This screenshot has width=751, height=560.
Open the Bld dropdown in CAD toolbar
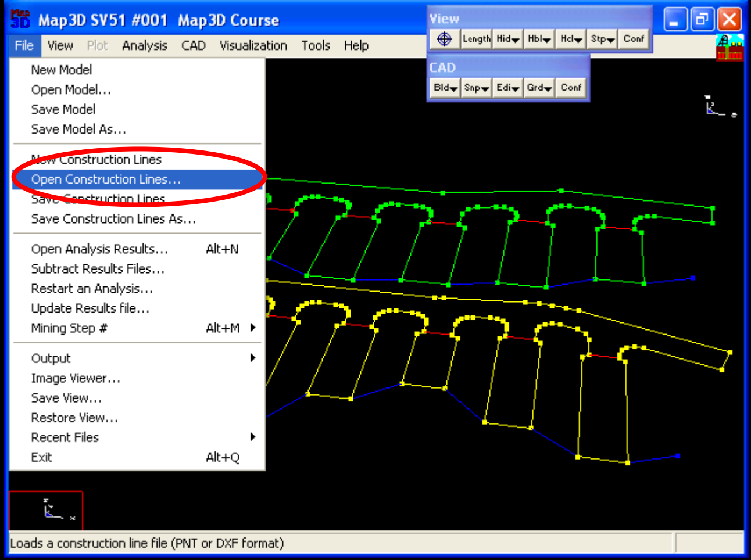pyautogui.click(x=445, y=88)
